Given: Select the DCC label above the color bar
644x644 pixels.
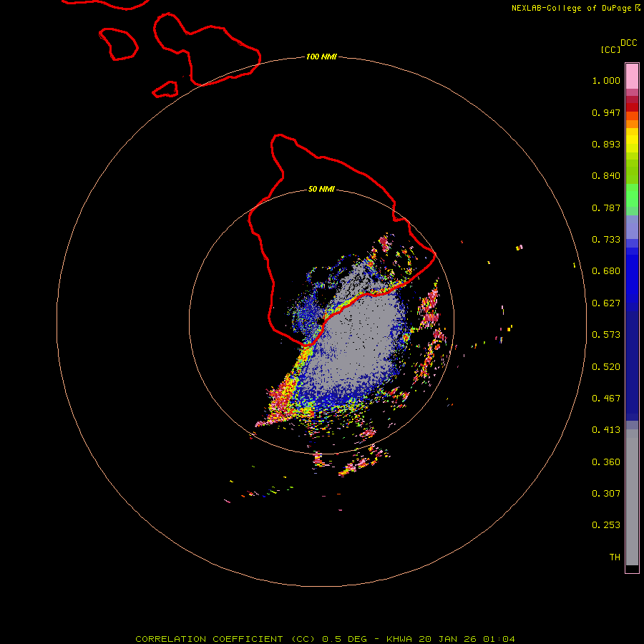Looking at the screenshot, I should [x=628, y=43].
